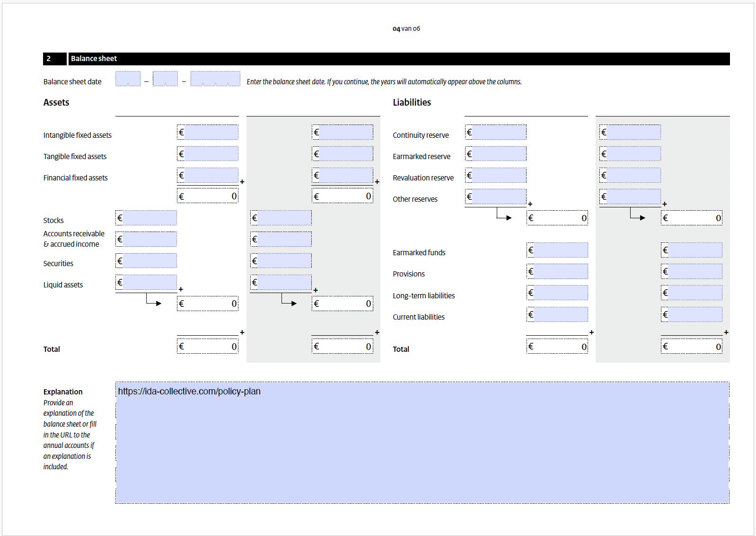
Task: Click the balance sheet date month field
Action: click(x=165, y=79)
